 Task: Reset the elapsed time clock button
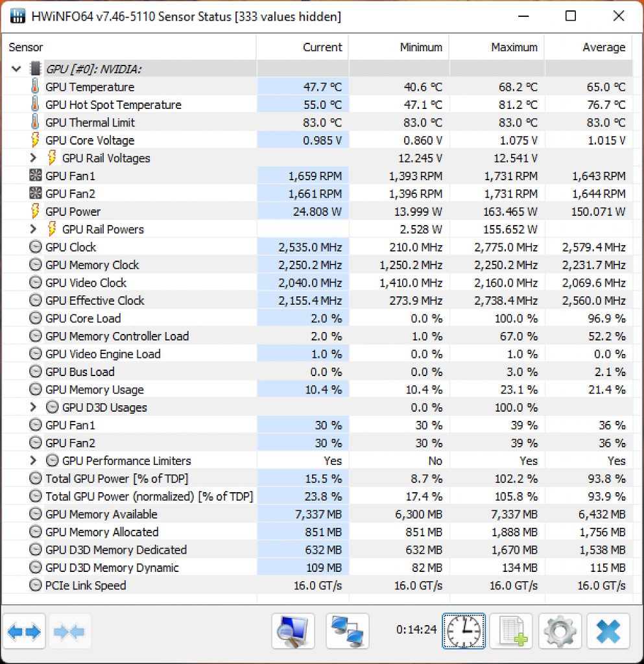[x=464, y=632]
